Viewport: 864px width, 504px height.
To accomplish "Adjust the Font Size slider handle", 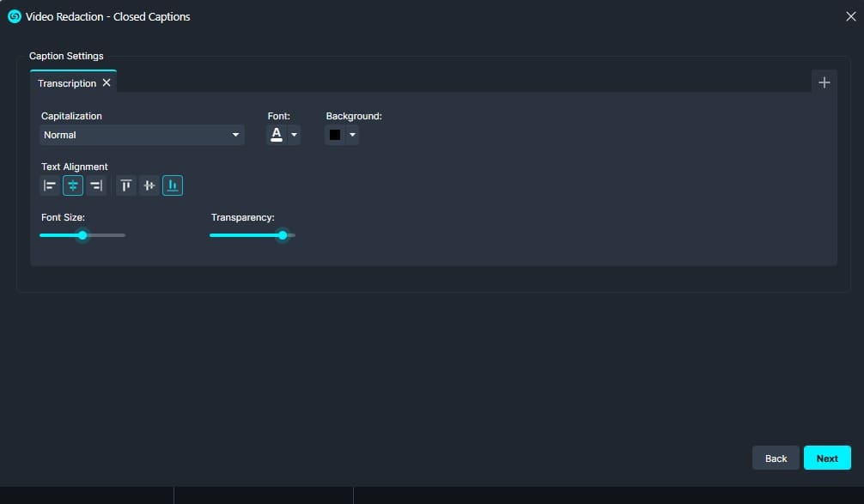I will click(x=82, y=234).
